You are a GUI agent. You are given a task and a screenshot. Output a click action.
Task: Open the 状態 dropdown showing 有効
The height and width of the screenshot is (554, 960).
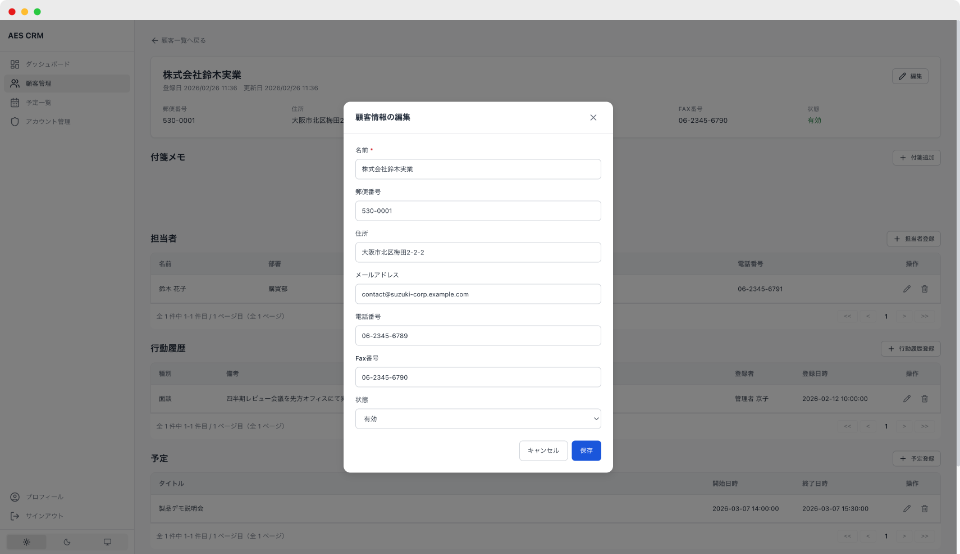tap(478, 419)
